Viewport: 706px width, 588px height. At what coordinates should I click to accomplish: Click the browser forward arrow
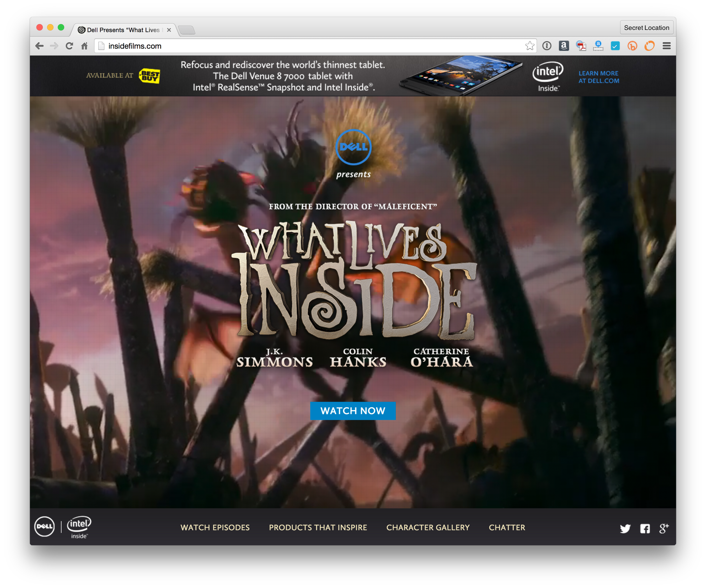click(54, 46)
